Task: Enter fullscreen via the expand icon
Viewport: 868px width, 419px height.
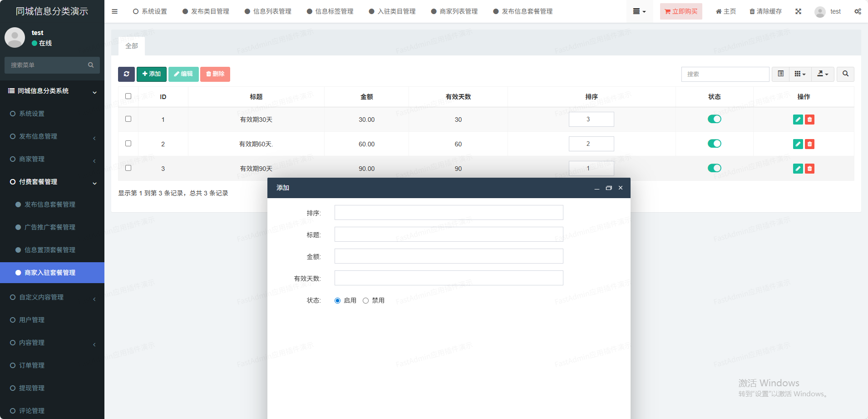Action: [798, 11]
